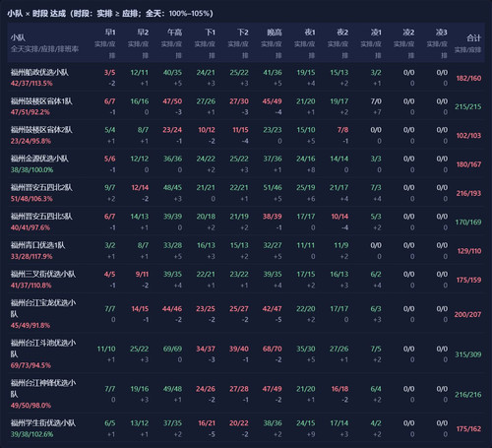Select the team name 福州学生街优选小队

click(x=43, y=423)
